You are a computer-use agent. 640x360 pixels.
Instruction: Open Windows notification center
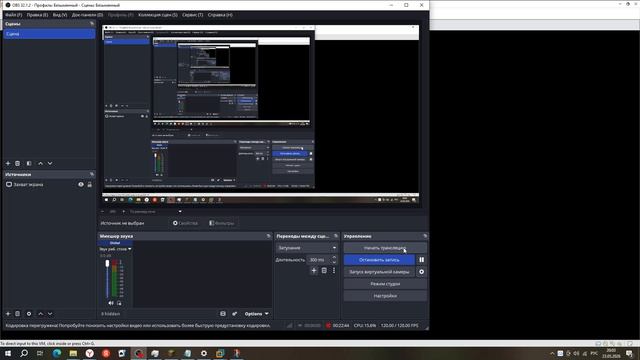(x=630, y=353)
